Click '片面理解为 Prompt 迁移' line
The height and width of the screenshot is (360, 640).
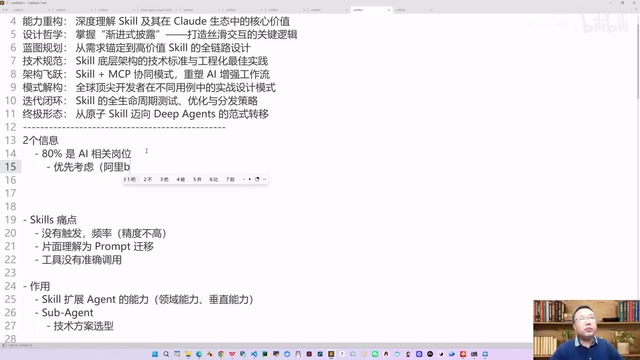pos(94,246)
